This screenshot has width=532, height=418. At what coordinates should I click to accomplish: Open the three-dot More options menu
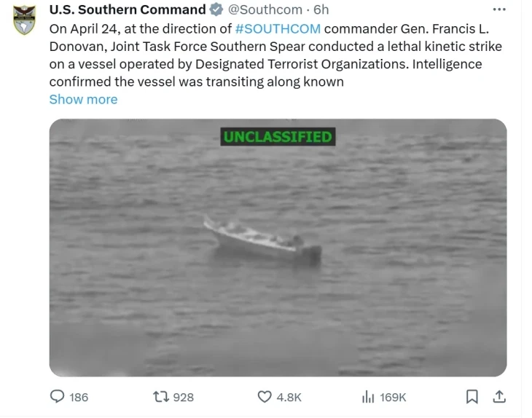(x=499, y=9)
